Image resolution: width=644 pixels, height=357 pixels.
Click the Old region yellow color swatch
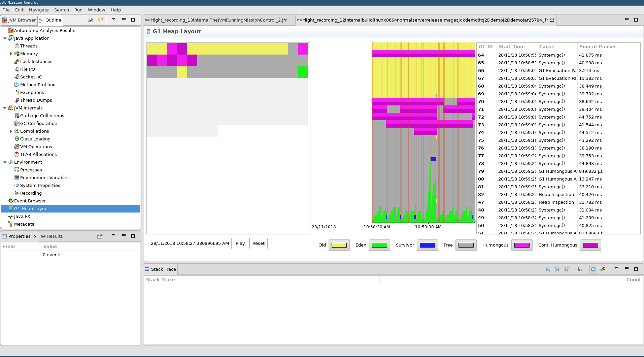pyautogui.click(x=339, y=245)
